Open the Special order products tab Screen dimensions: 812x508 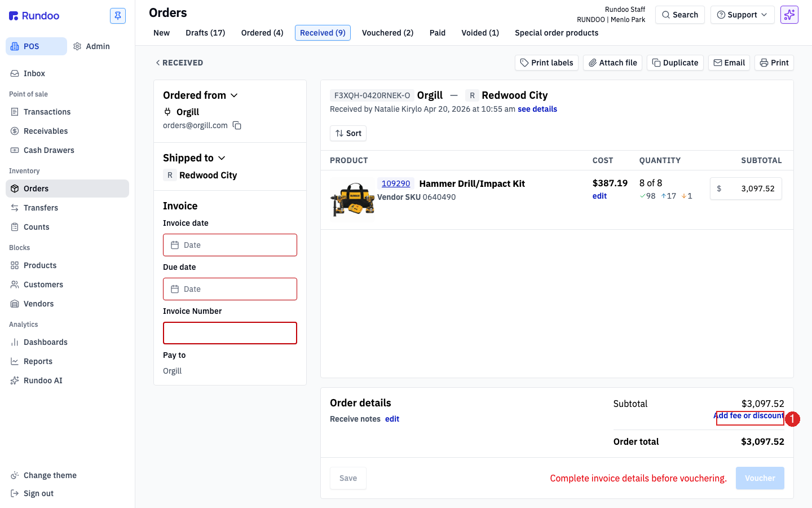point(557,33)
